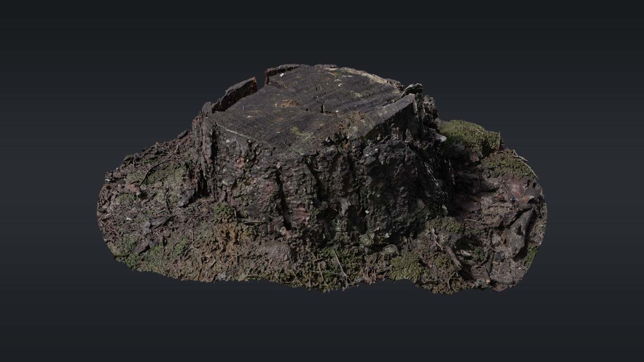This screenshot has width=644, height=362.
Task: Click the moss mound right of the stump
Action: point(469,134)
